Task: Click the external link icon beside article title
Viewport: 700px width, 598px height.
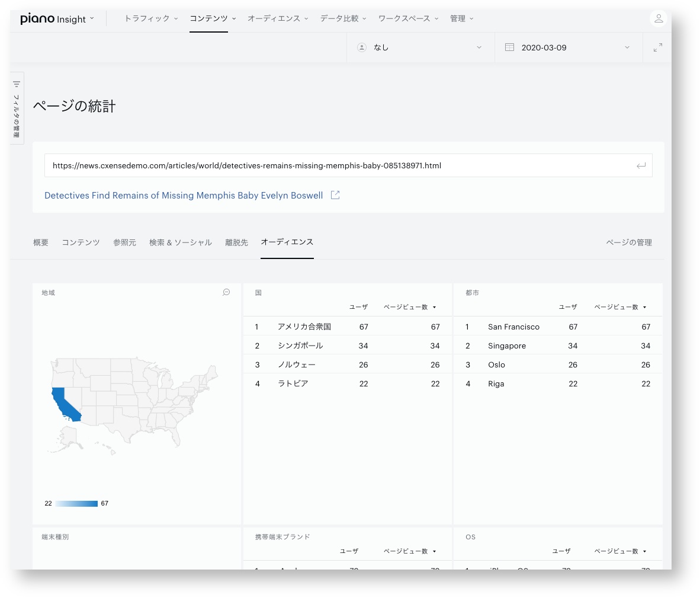Action: (335, 195)
